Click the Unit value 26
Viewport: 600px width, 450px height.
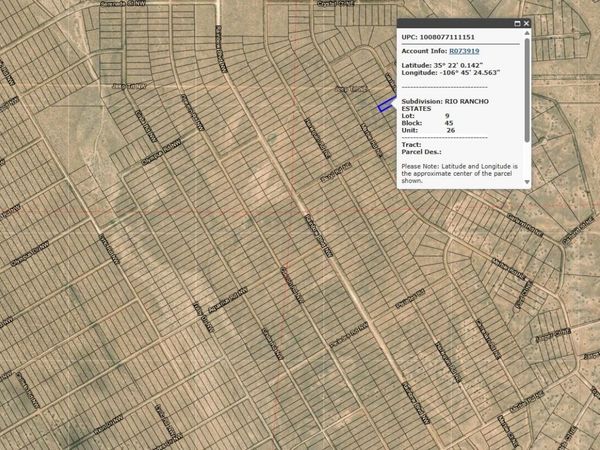tap(451, 130)
